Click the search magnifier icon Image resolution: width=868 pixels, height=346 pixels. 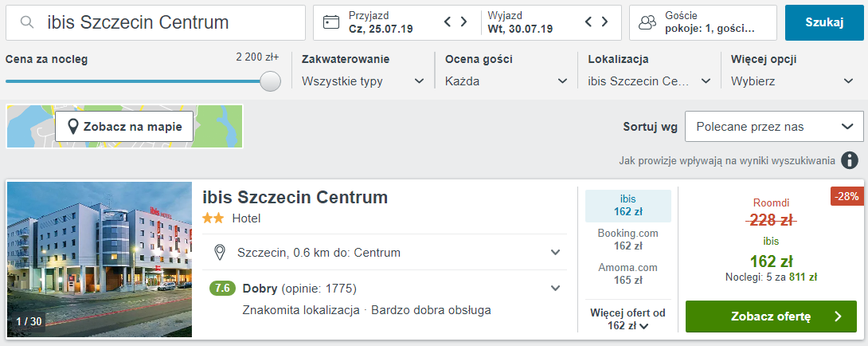pos(26,22)
